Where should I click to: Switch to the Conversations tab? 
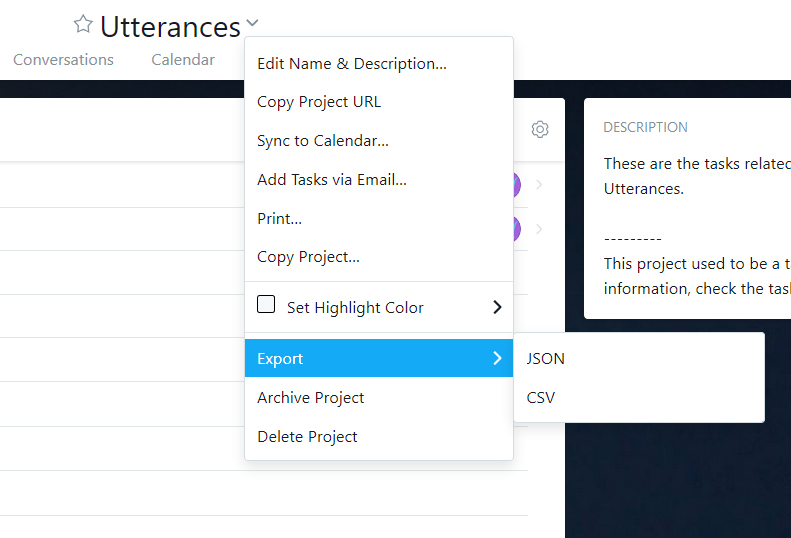tap(63, 60)
